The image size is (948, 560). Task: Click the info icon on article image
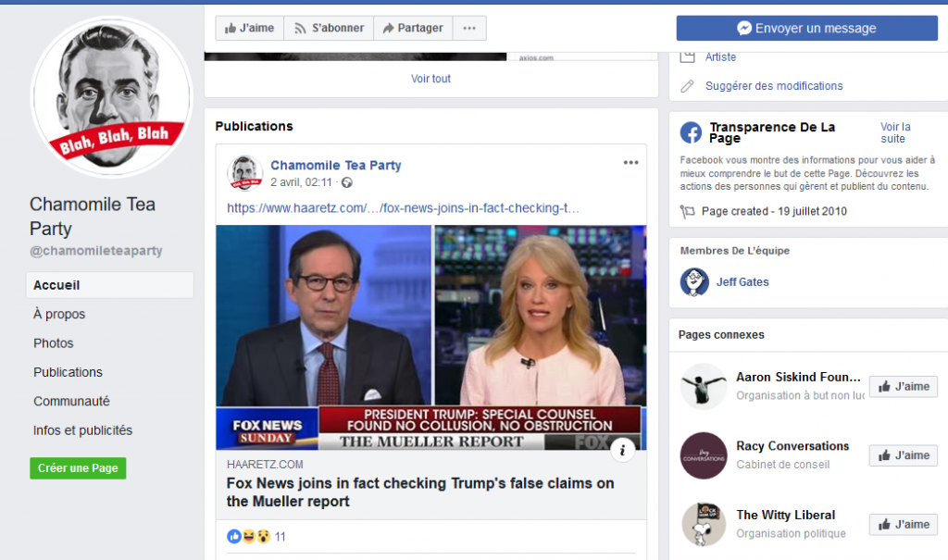(x=622, y=450)
